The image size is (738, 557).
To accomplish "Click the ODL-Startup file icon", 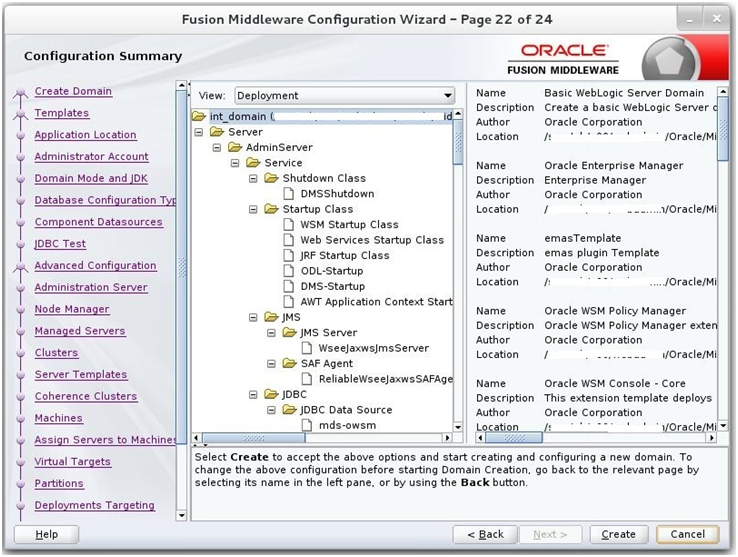I will pos(289,271).
